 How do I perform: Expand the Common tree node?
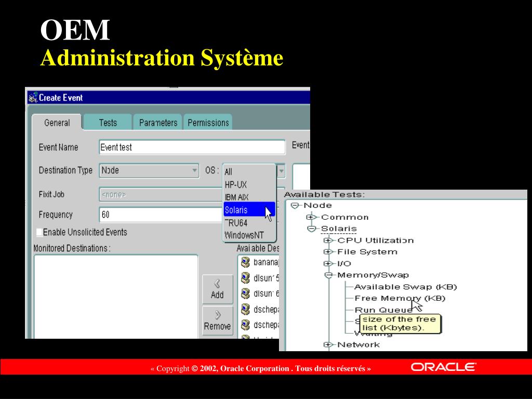311,217
